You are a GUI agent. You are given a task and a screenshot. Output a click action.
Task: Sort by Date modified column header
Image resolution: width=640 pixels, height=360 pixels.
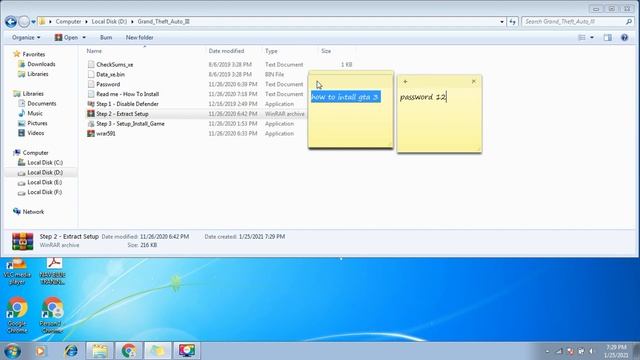(226, 51)
